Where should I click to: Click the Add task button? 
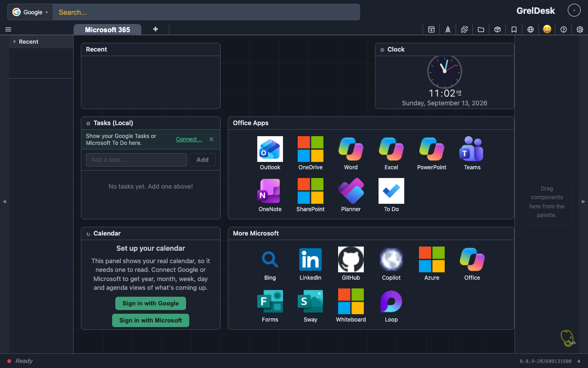tap(203, 160)
